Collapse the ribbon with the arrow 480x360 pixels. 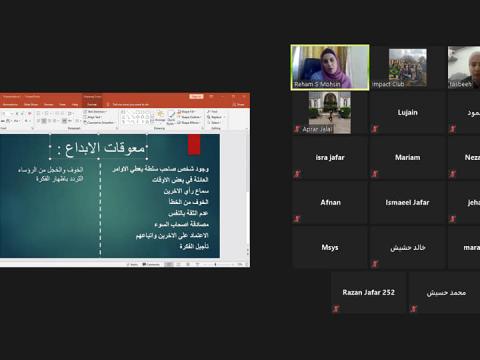pos(247,128)
